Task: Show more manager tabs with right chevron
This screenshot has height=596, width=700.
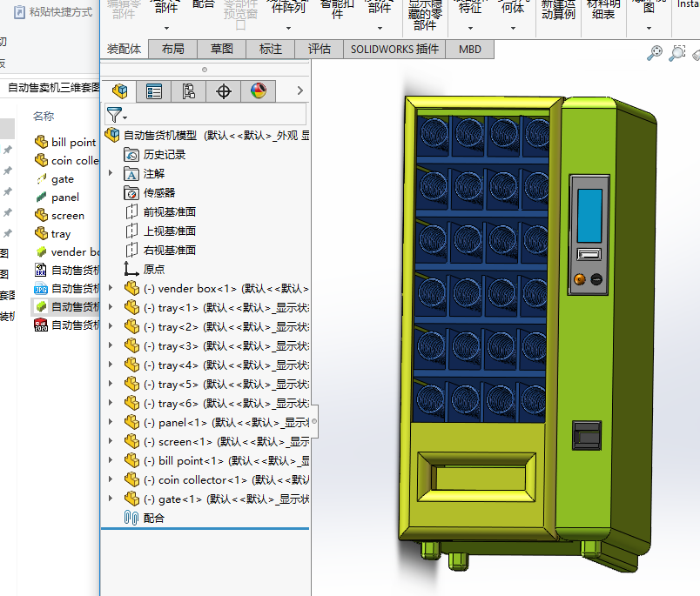Action: tap(300, 90)
